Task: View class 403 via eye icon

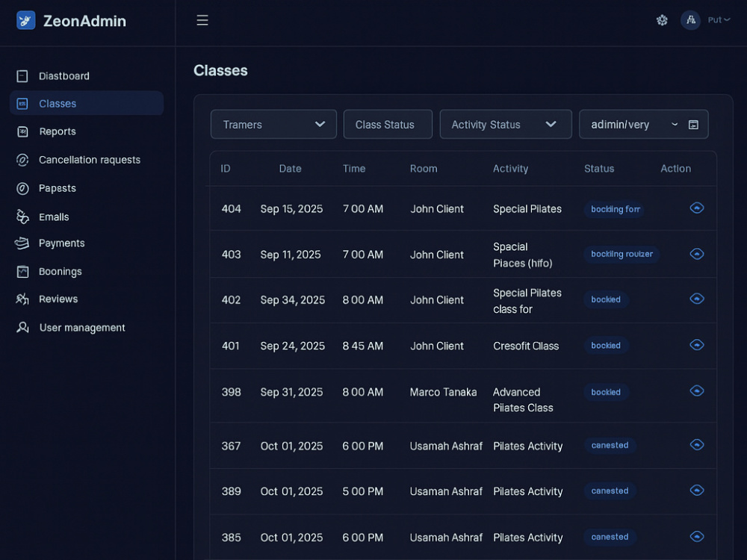Action: pos(697,254)
